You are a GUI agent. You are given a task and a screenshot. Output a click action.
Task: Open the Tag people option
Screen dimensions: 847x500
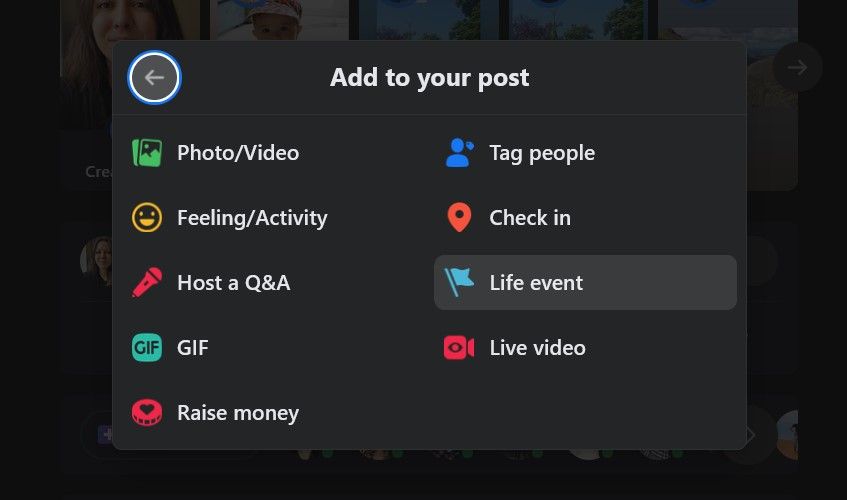click(542, 153)
